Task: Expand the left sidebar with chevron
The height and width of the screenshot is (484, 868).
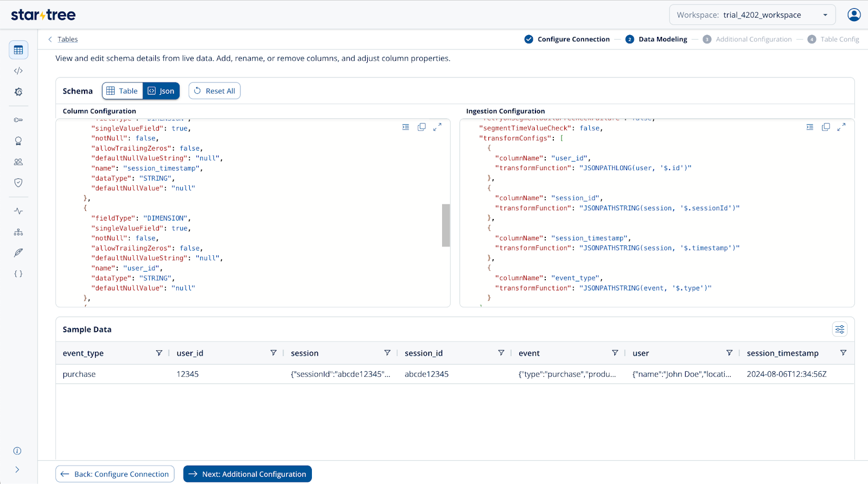Action: click(17, 469)
